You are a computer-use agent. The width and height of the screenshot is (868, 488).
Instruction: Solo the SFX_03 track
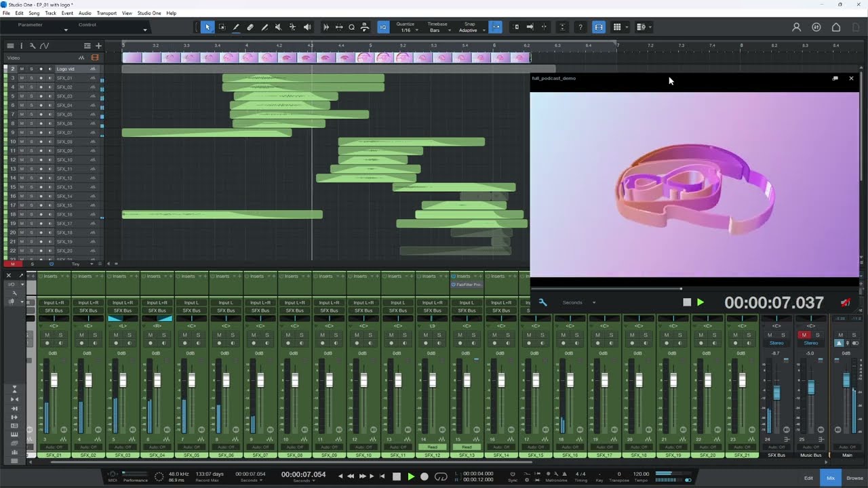pos(31,96)
